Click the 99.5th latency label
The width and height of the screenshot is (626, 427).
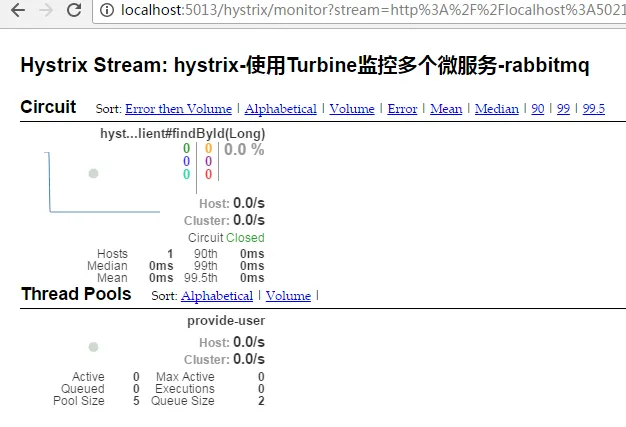coord(201,278)
